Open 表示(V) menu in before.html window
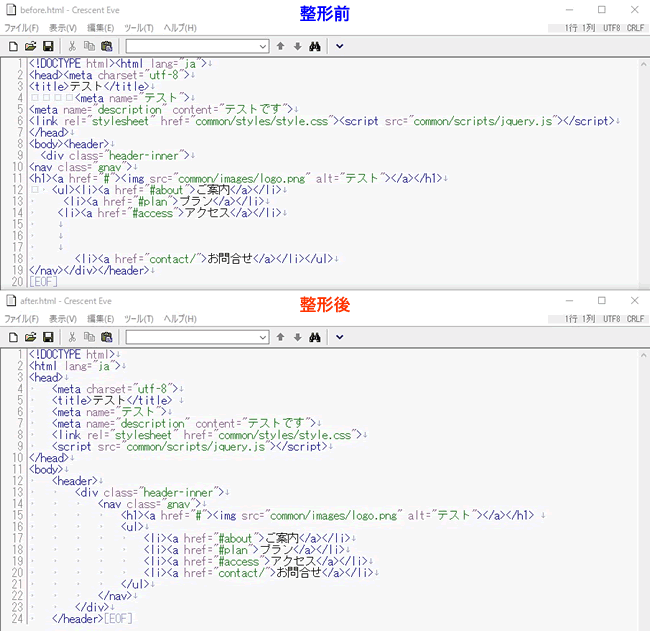This screenshot has height=631, width=650. pyautogui.click(x=63, y=28)
